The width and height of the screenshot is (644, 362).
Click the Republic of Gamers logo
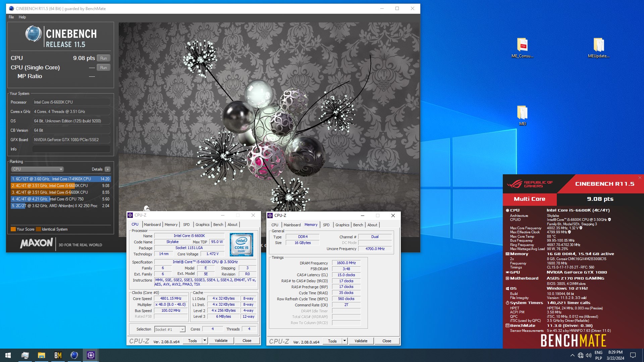click(530, 184)
